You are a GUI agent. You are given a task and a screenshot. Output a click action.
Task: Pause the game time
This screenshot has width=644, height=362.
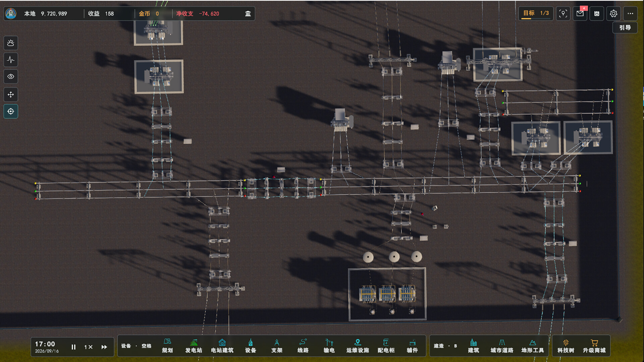click(73, 347)
